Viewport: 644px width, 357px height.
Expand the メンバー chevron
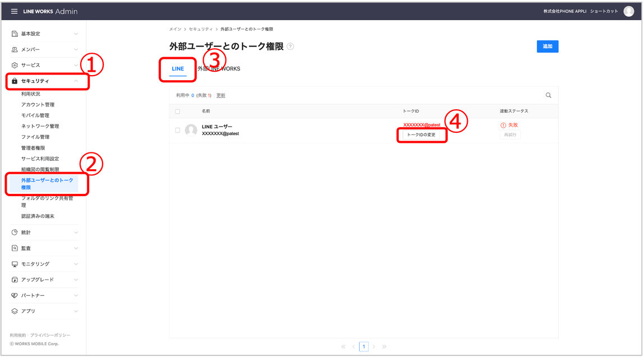pyautogui.click(x=76, y=50)
